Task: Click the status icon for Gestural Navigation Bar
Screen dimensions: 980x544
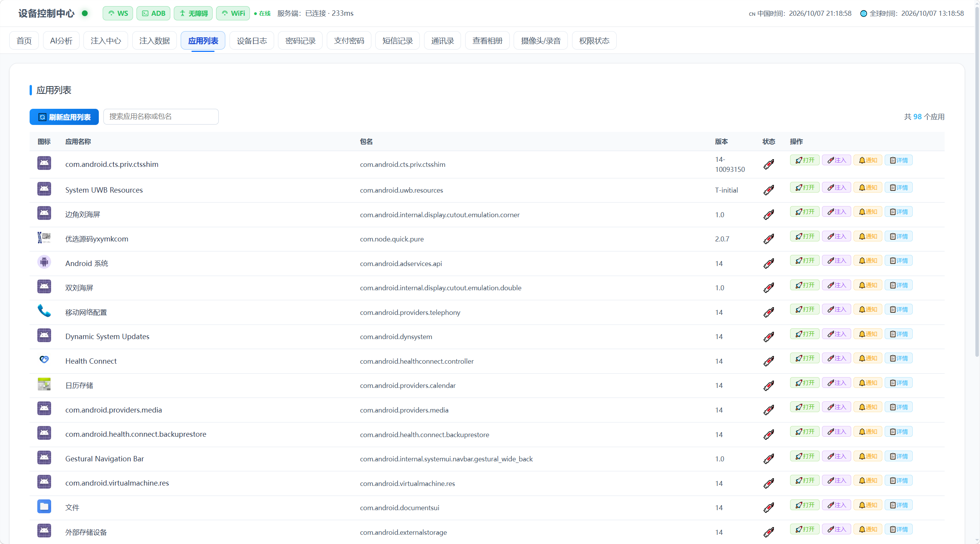Action: 769,459
